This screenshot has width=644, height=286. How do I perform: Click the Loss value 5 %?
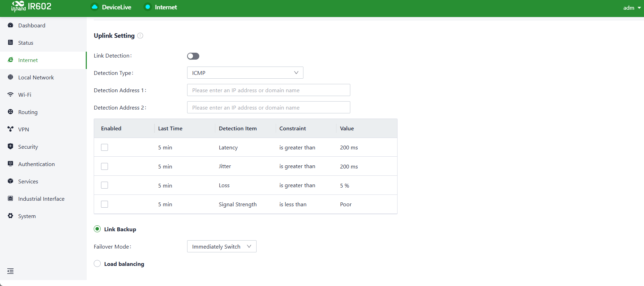345,186
